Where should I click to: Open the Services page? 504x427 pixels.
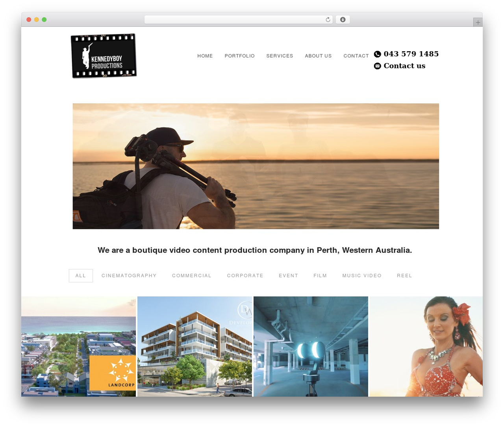[x=280, y=56]
